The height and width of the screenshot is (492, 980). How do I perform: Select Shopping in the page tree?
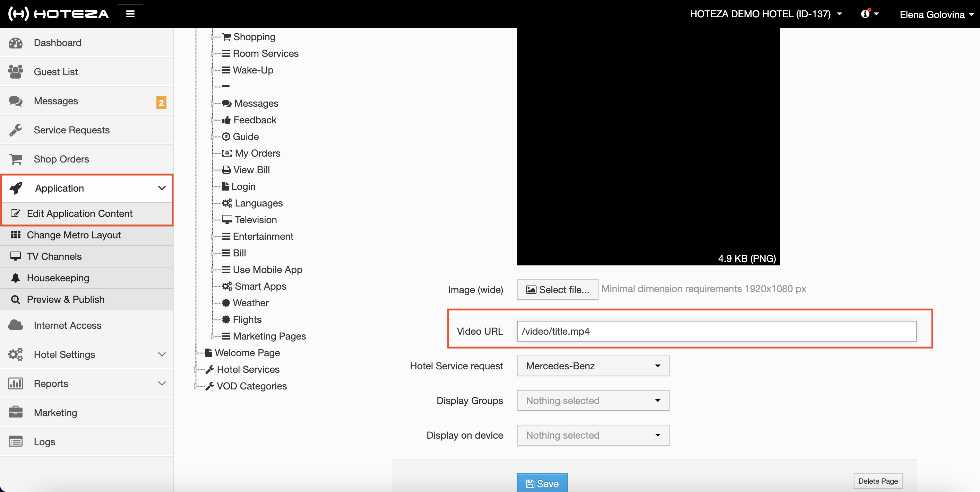tap(254, 37)
